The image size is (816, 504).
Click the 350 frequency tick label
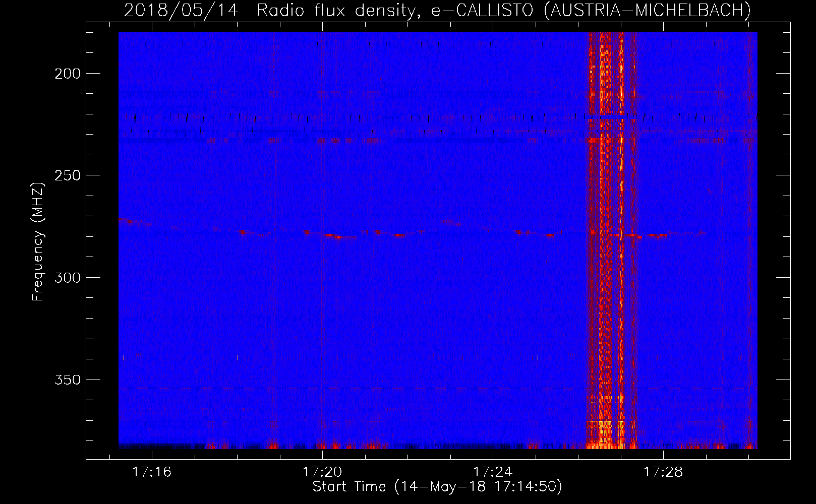pos(67,380)
